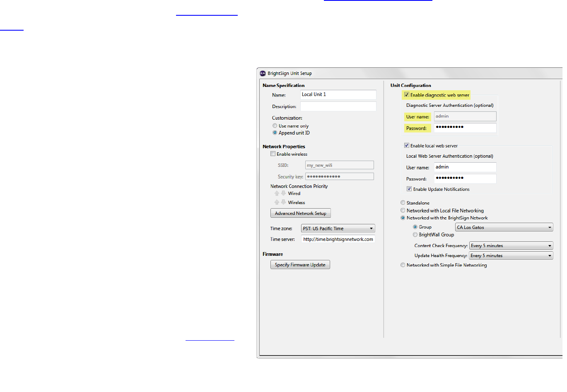Check the Enable wireless box
Image resolution: width=567 pixels, height=392 pixels.
(273, 154)
